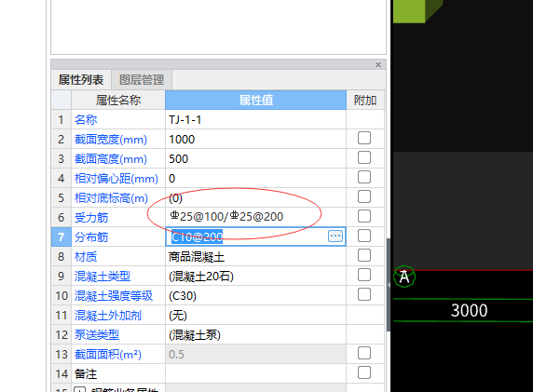The height and width of the screenshot is (392, 533).
Task: Click the 材质 property label
Action: (x=86, y=257)
